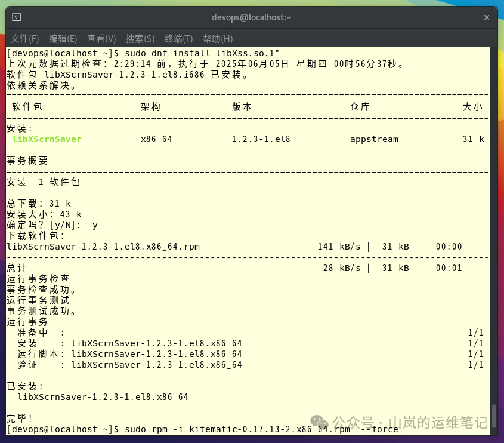Screen dimensions: 504x443
Task: Click the appstream repository value
Action: 374,139
